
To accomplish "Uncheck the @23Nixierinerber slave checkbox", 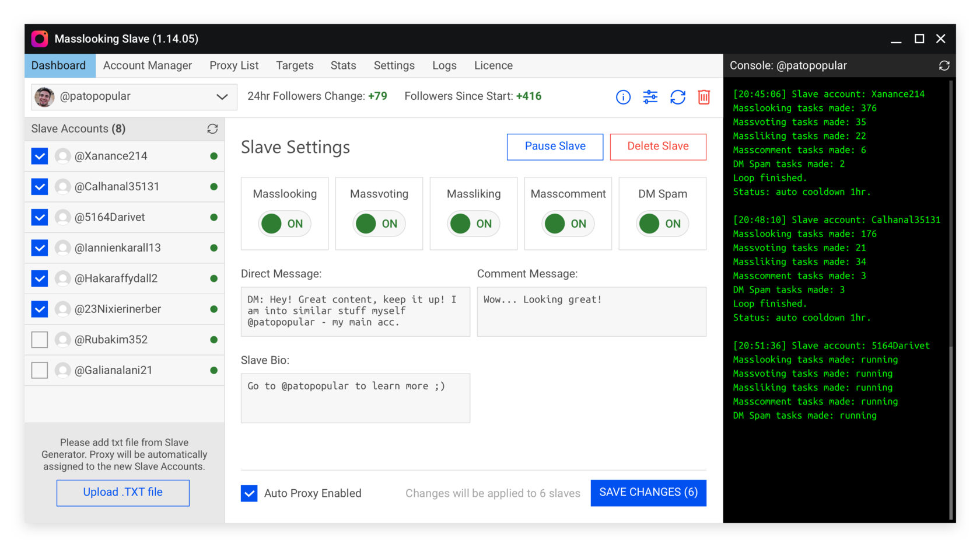I will [40, 309].
